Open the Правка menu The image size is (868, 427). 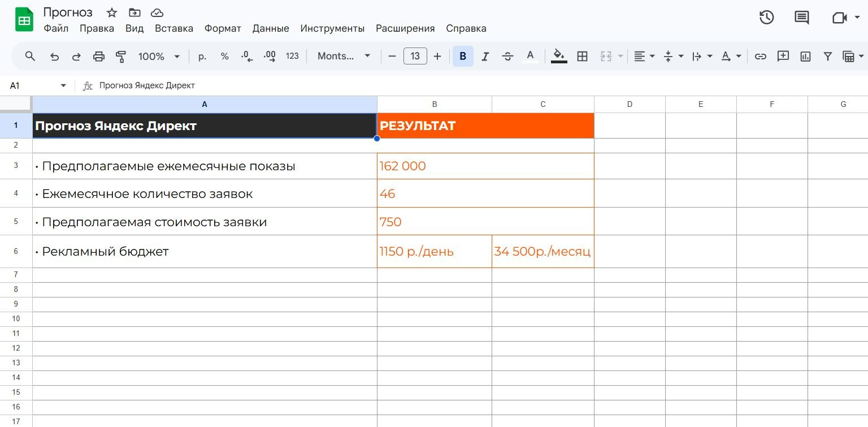coord(97,28)
